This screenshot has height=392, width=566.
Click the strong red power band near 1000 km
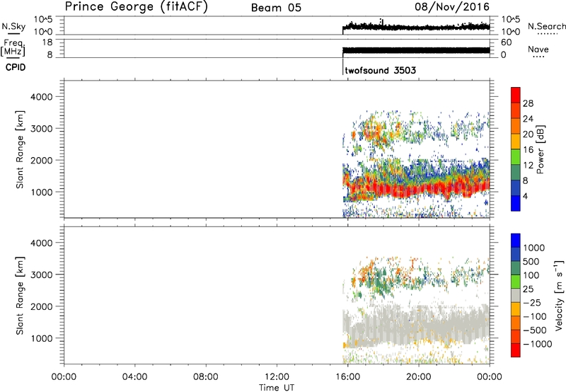pos(415,189)
